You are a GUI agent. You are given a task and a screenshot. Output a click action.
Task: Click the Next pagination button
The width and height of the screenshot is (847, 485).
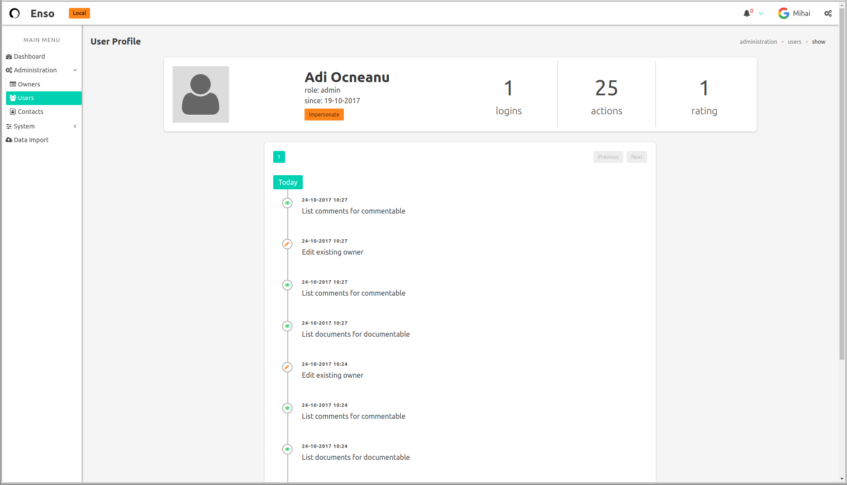tap(637, 157)
